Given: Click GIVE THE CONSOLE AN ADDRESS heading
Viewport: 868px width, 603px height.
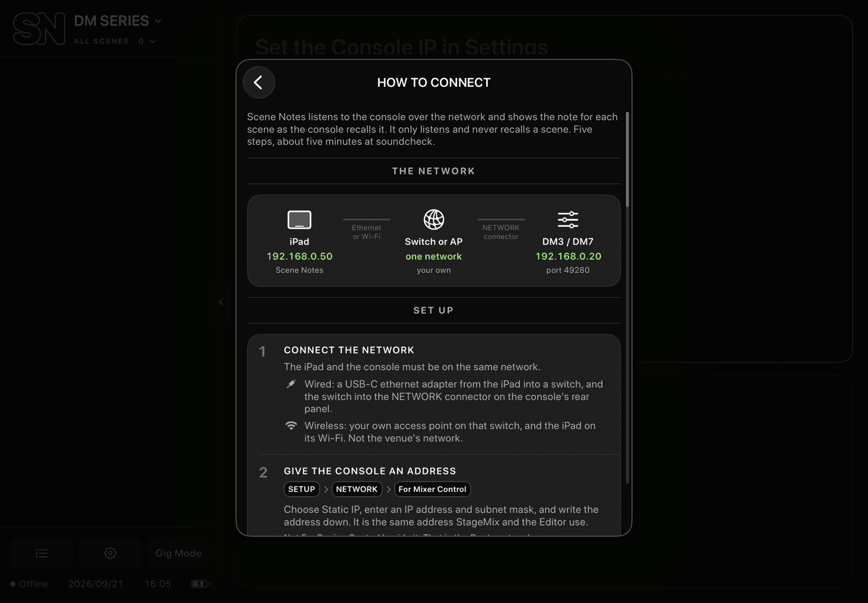Looking at the screenshot, I should point(370,471).
